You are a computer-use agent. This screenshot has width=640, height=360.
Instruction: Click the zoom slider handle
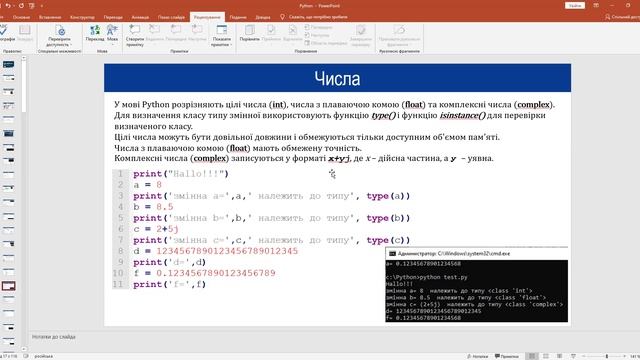(607, 356)
